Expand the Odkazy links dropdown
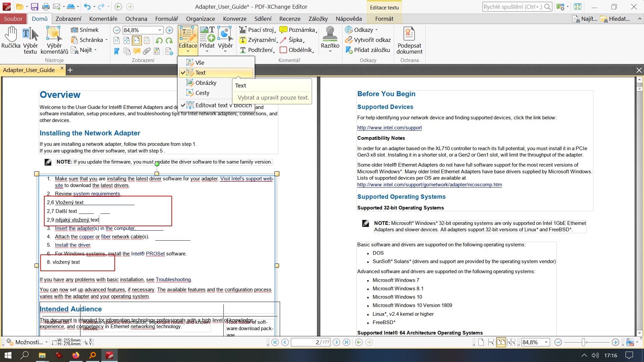This screenshot has height=362, width=644. [376, 30]
